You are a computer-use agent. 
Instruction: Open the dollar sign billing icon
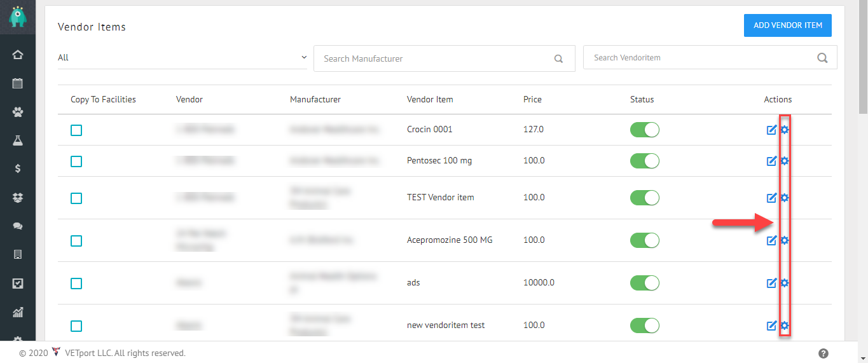pos(18,169)
